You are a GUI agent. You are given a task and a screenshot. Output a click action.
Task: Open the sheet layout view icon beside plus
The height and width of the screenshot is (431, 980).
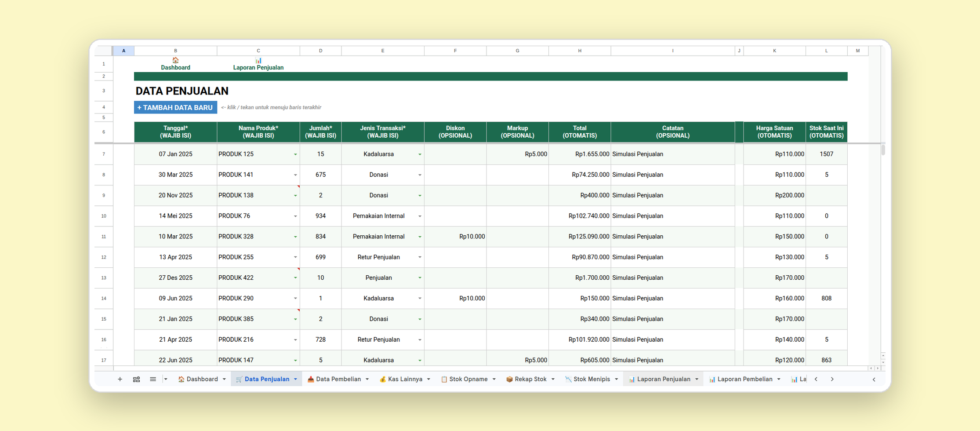[x=137, y=379]
